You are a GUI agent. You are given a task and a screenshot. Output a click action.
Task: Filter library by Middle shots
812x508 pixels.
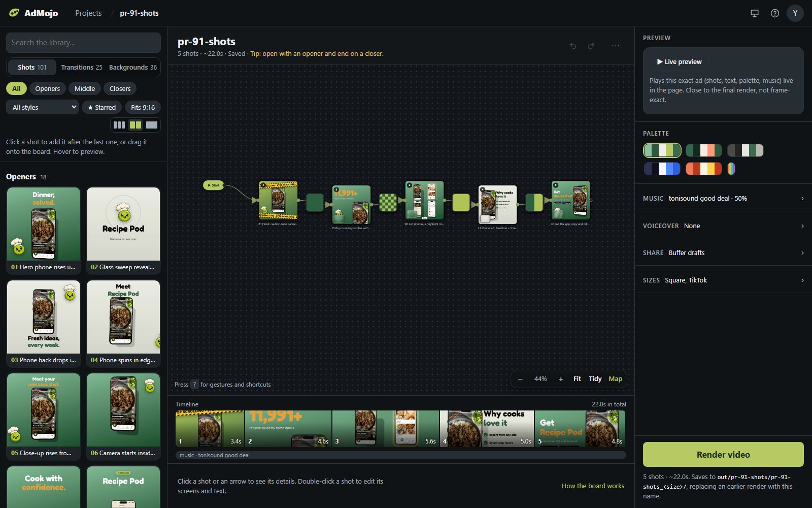pyautogui.click(x=85, y=88)
